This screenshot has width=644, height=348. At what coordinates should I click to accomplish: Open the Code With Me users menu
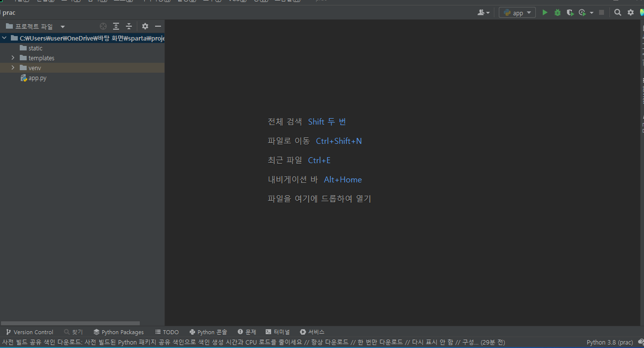(x=483, y=12)
